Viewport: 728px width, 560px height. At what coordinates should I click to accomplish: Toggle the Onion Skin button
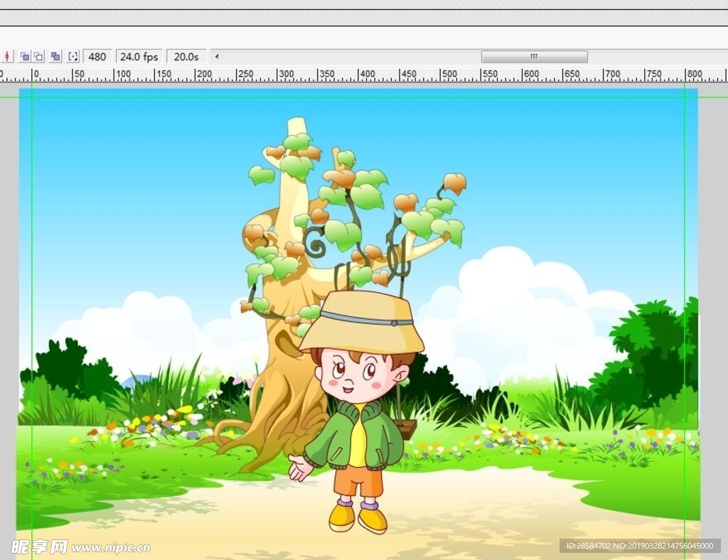pyautogui.click(x=24, y=56)
